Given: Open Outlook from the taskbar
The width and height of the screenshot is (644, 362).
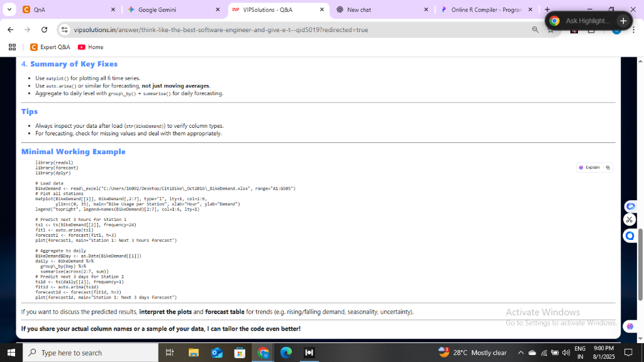Looking at the screenshot, I should click(x=216, y=353).
